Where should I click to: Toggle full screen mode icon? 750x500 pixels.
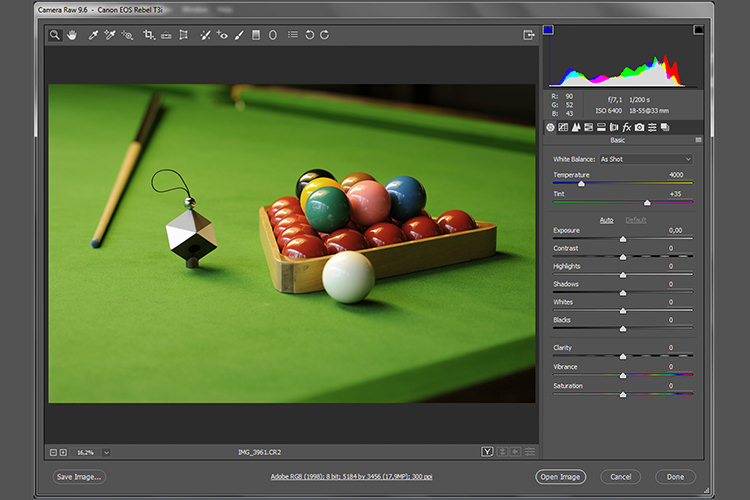coord(528,35)
